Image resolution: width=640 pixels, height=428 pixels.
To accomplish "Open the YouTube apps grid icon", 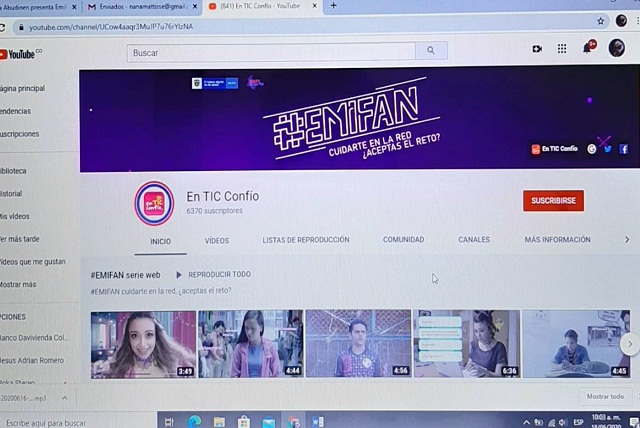I will pyautogui.click(x=562, y=49).
